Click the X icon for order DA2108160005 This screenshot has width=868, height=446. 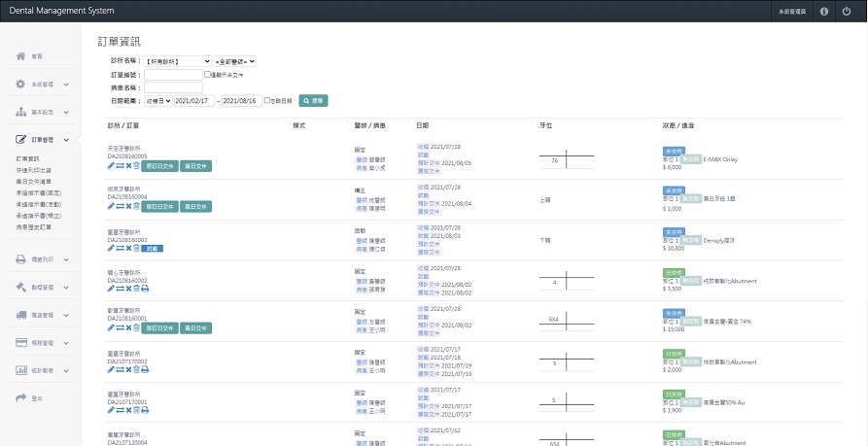(128, 165)
